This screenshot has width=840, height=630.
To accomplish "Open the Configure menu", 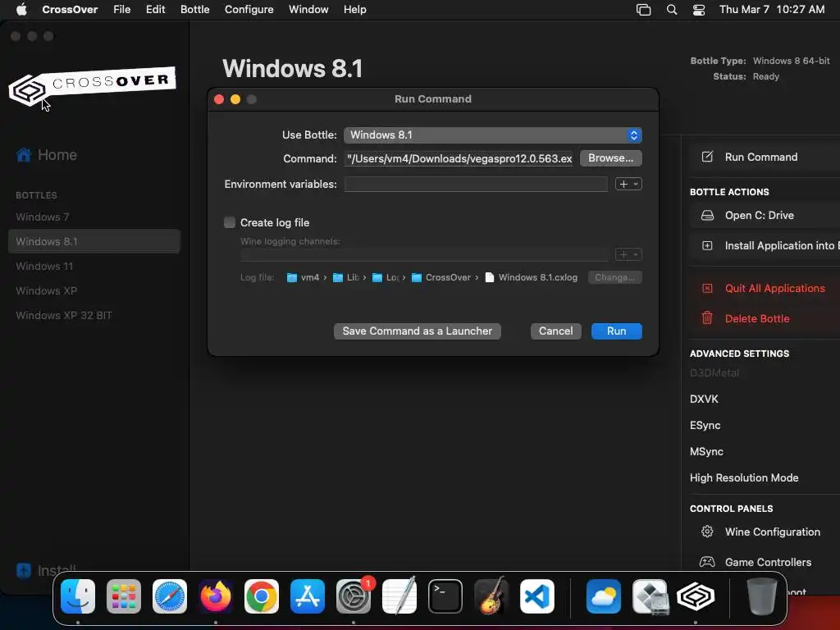I will click(x=249, y=9).
